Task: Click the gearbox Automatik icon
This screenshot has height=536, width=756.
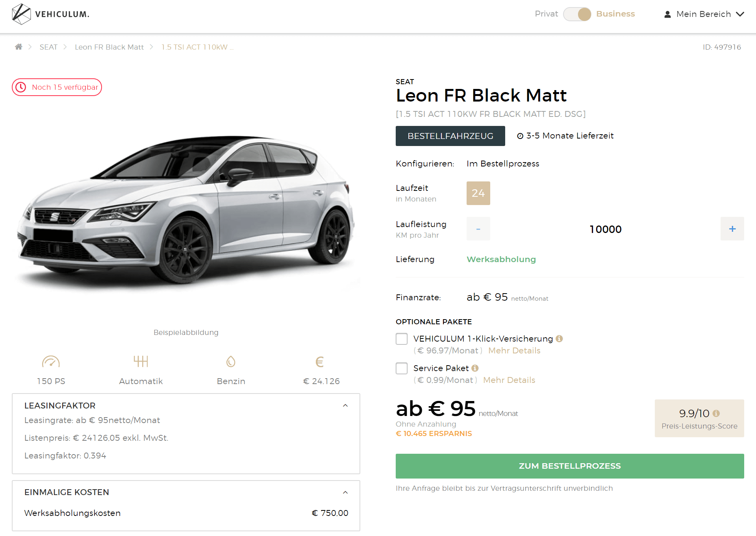Action: pyautogui.click(x=141, y=361)
